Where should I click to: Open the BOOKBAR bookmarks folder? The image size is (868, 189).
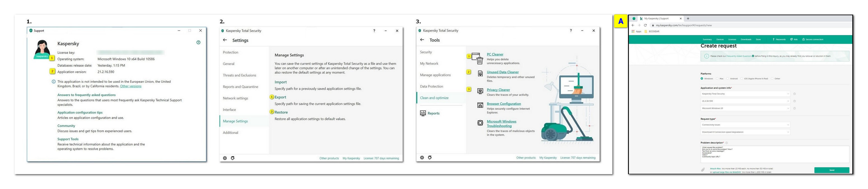coord(652,31)
